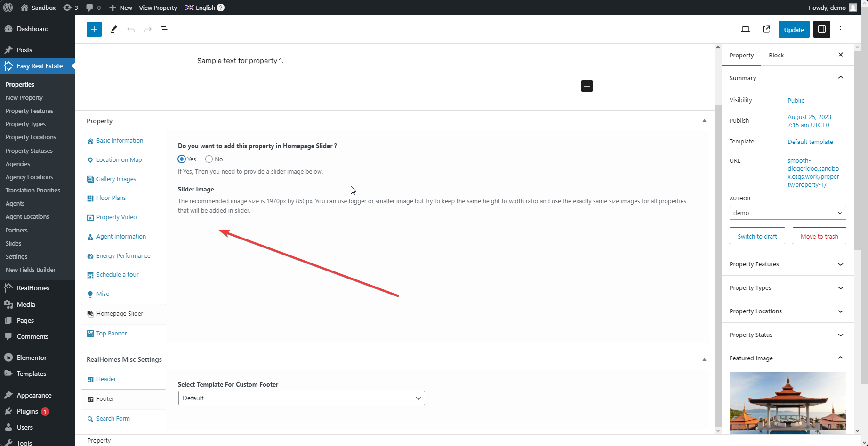Open the Default template link
This screenshot has width=868, height=446.
coord(810,142)
